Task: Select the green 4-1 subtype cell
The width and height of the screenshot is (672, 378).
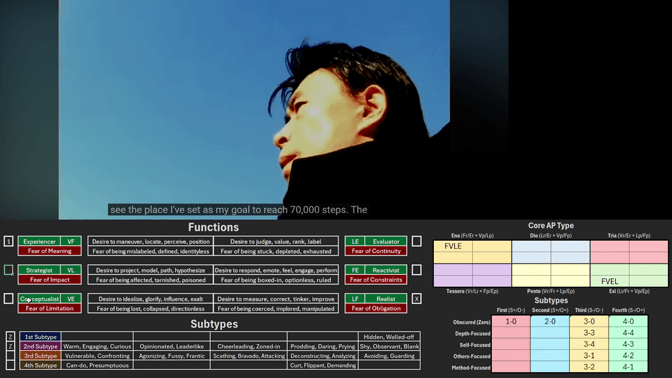Action: tap(628, 367)
